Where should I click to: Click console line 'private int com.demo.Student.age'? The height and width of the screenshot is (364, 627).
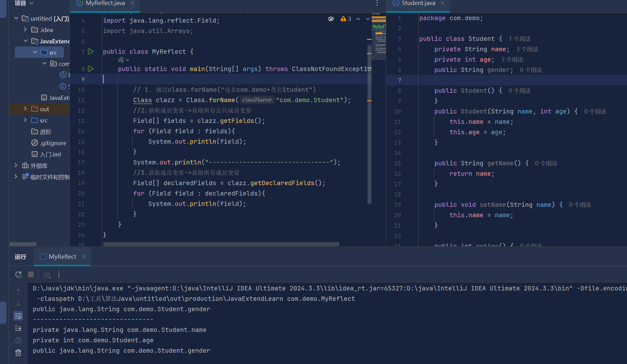(x=93, y=340)
